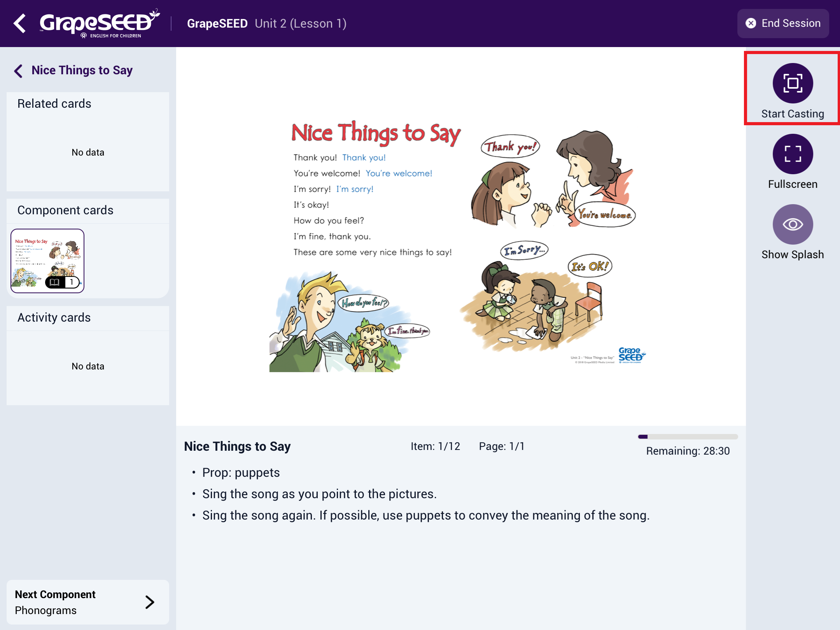Select the Nice Things to Say component card
This screenshot has height=630, width=840.
(47, 261)
